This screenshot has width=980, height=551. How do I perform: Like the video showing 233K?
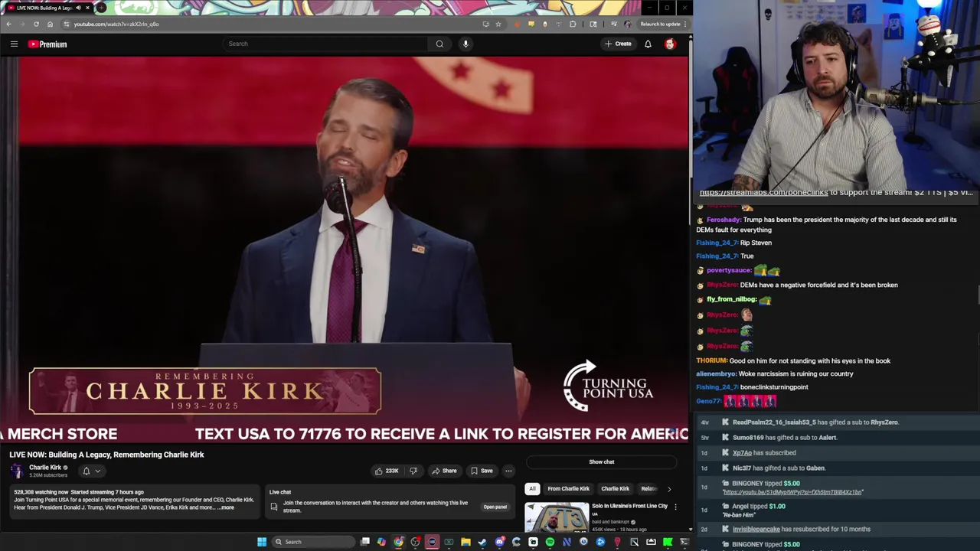pos(387,471)
